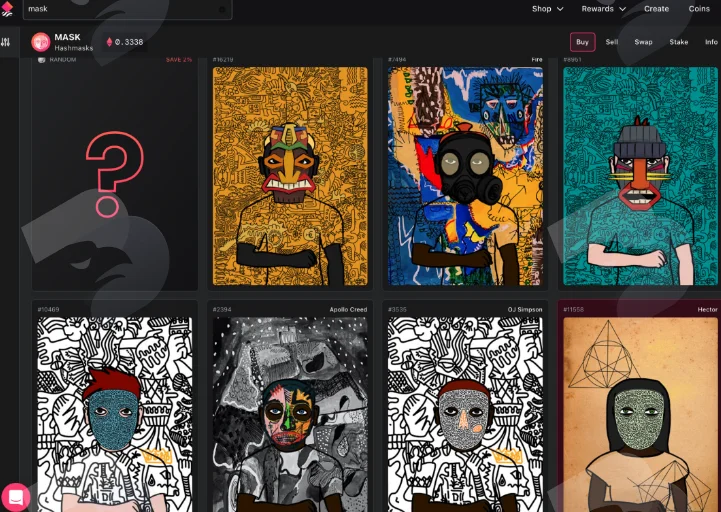This screenshot has height=512, width=721.
Task: Switch to the Stake tab
Action: [x=679, y=42]
